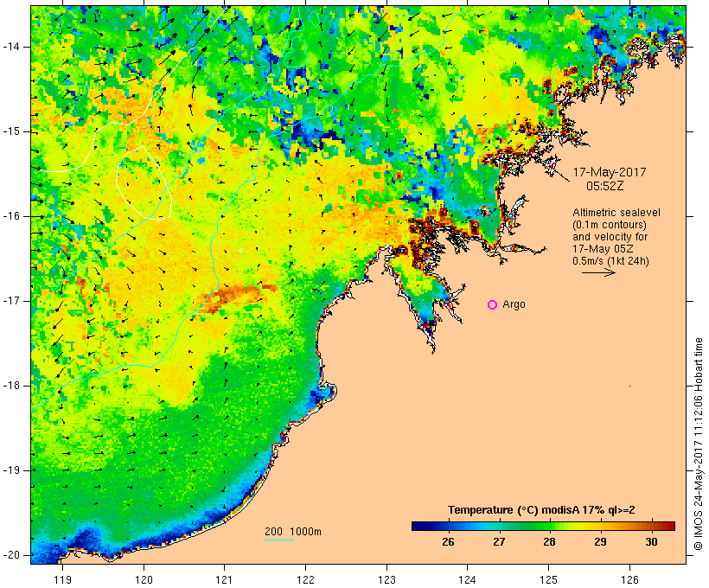Click the temperature colour bar
The image size is (709, 588).
pyautogui.click(x=543, y=526)
